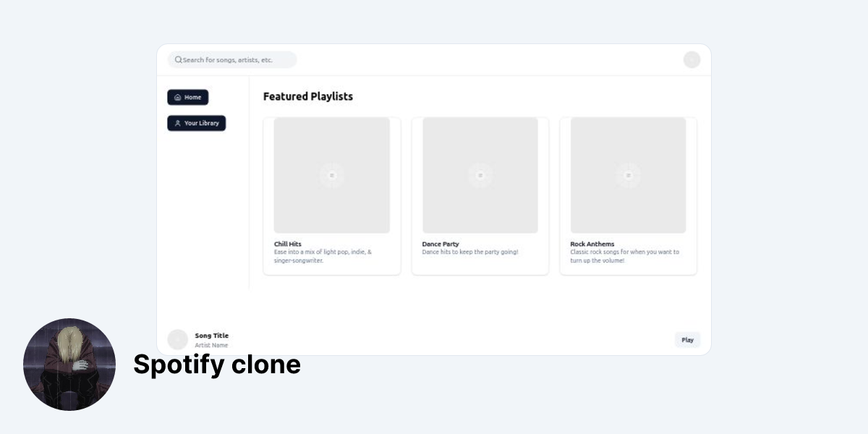Open the Dance Party playlist title
868x434 pixels.
pyautogui.click(x=441, y=244)
